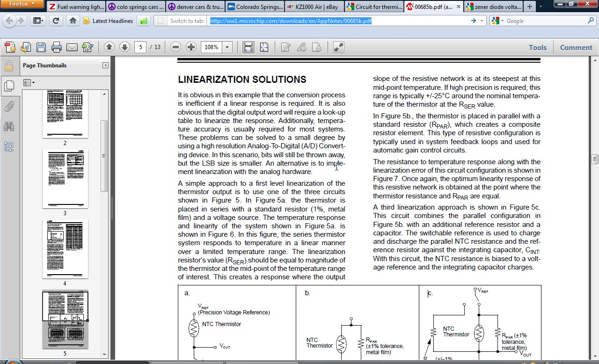Click the stamp tool icon
599x364 pixels.
(x=317, y=47)
